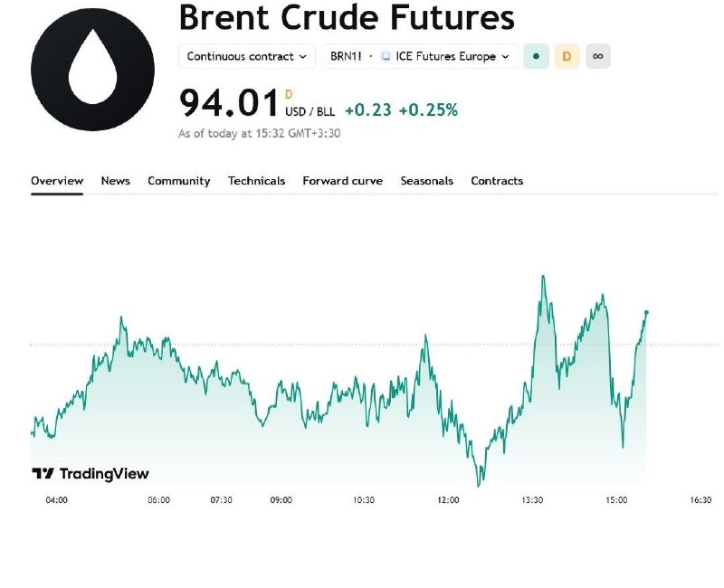Viewport: 724px width, 588px height.
Task: Select the Technicals tab
Action: tap(256, 181)
